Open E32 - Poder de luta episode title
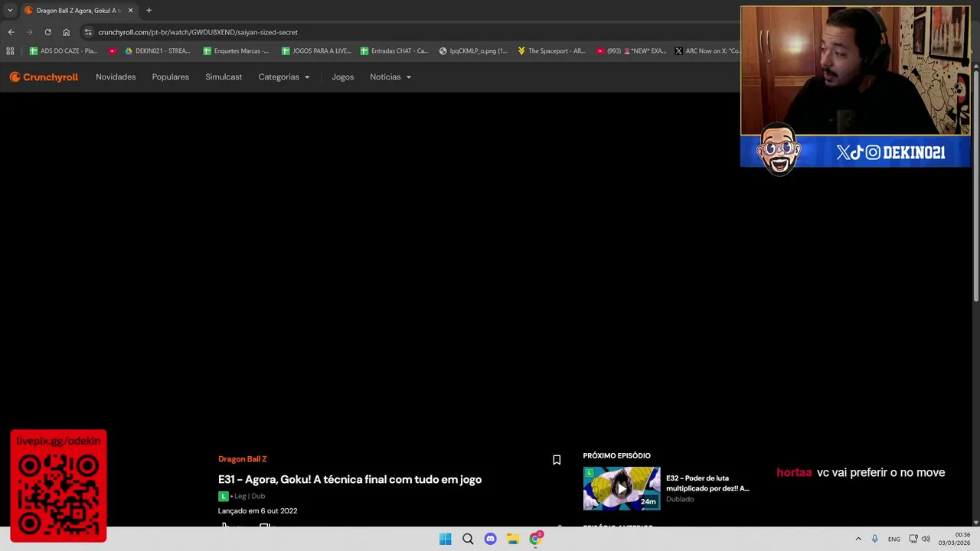This screenshot has width=980, height=551. [707, 483]
